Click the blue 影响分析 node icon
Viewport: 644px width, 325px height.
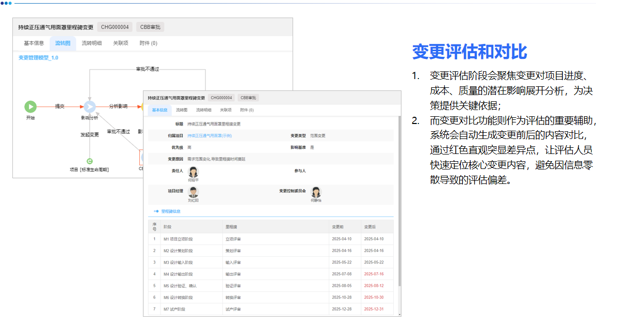point(90,106)
